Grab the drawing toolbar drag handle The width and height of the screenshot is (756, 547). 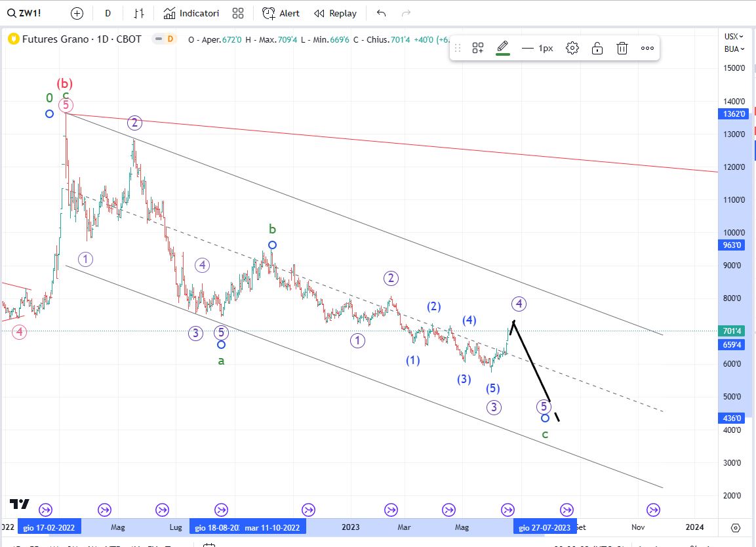458,49
